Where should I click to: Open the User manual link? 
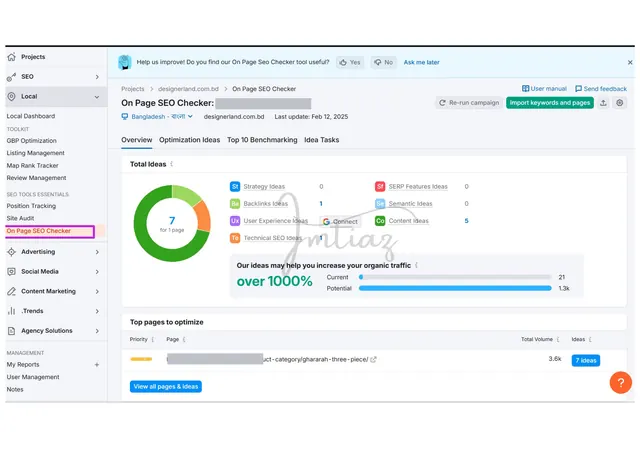tap(544, 89)
